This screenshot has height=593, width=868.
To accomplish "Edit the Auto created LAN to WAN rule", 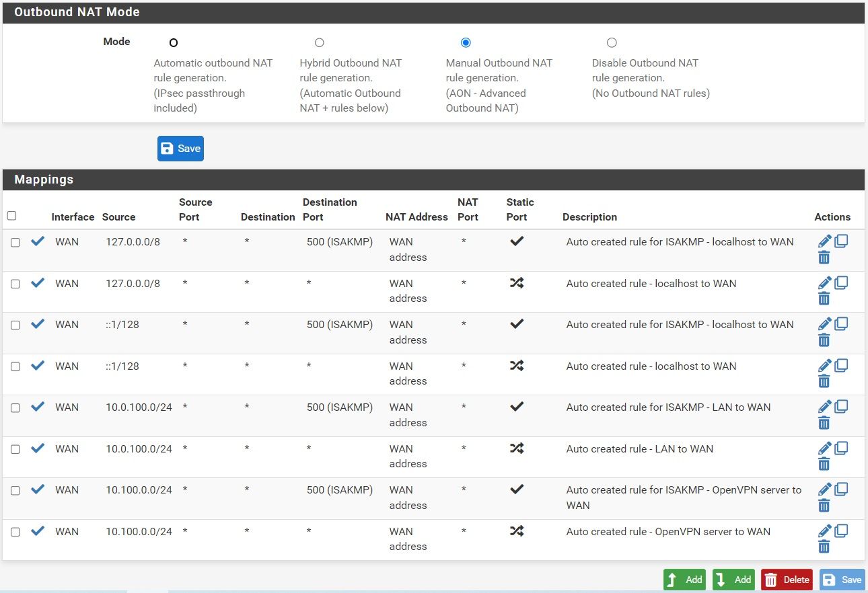I will [825, 448].
